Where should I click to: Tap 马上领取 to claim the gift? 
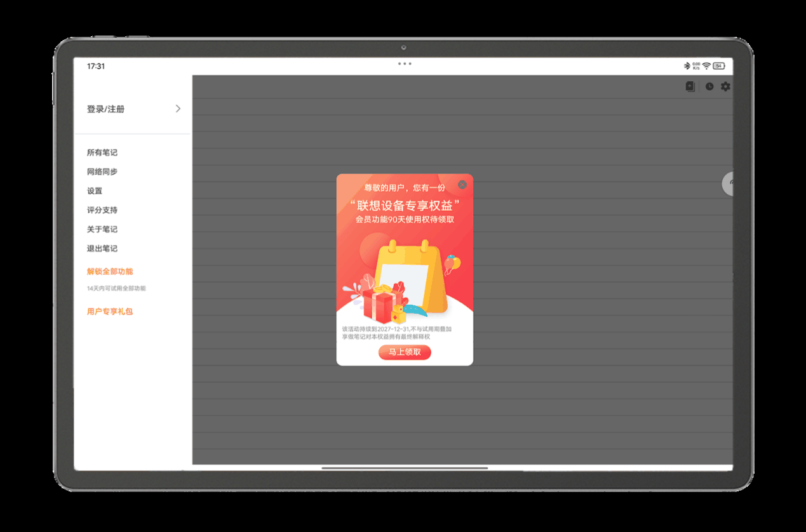pyautogui.click(x=405, y=352)
